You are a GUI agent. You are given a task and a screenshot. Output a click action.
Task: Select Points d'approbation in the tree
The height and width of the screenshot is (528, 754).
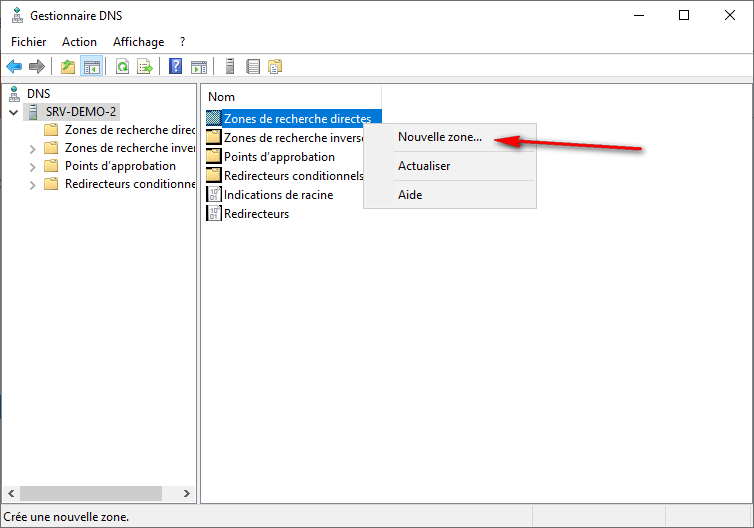click(x=119, y=166)
